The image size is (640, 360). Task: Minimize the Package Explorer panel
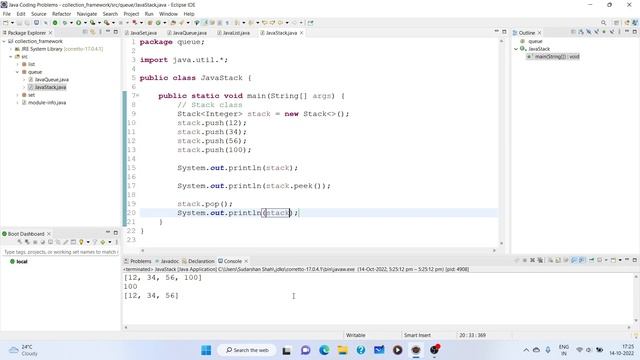108,31
